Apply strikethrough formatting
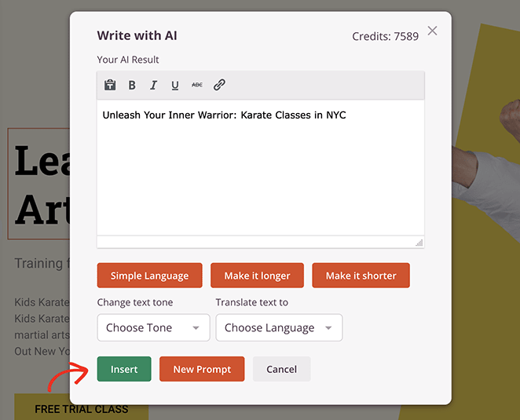Screen dimensions: 520x420 196,86
